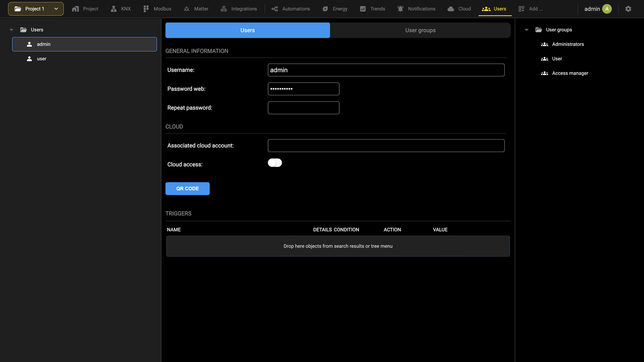The width and height of the screenshot is (644, 362).
Task: Switch to the User groups tab
Action: tap(420, 30)
